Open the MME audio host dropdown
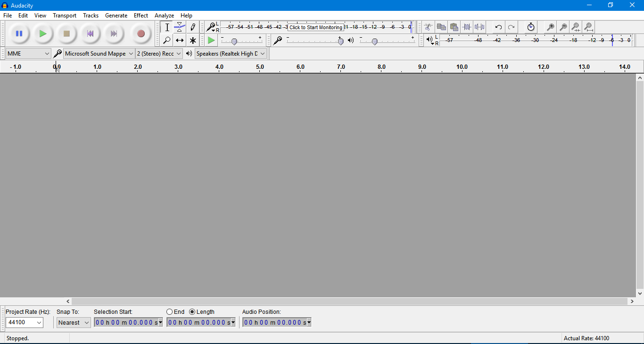 pos(28,54)
